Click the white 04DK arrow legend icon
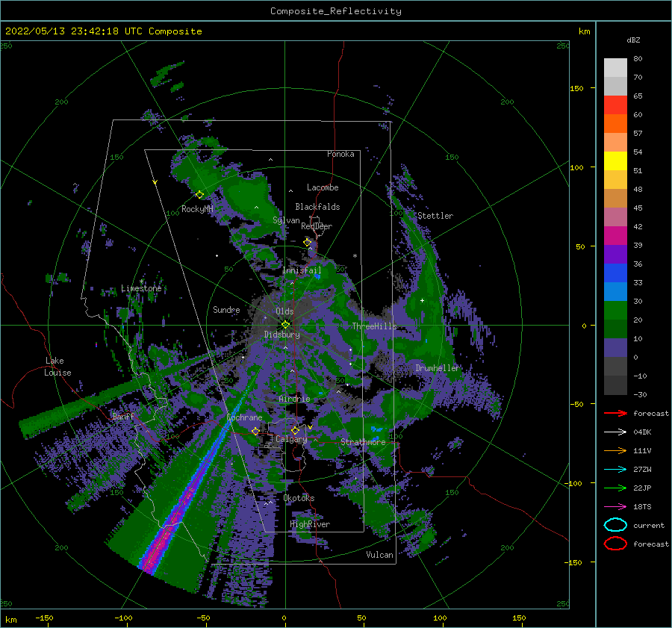Screen dimensions: 672x628 click(x=615, y=432)
